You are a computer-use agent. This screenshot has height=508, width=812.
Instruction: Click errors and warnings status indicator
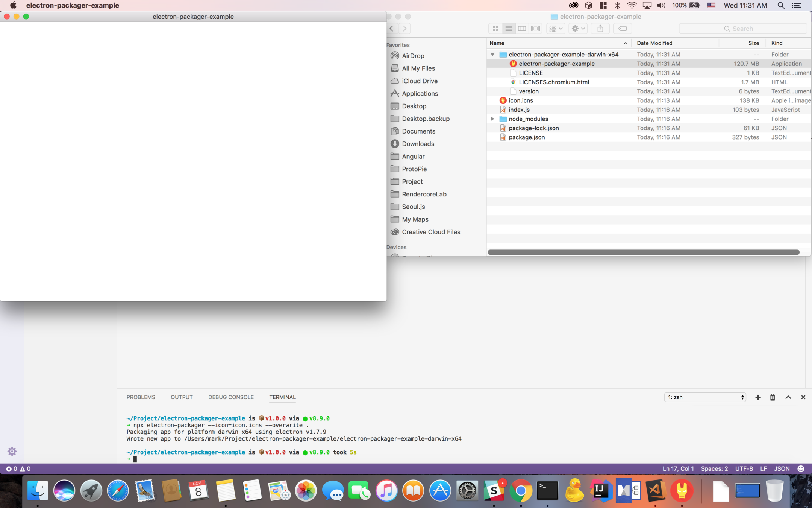coord(18,469)
